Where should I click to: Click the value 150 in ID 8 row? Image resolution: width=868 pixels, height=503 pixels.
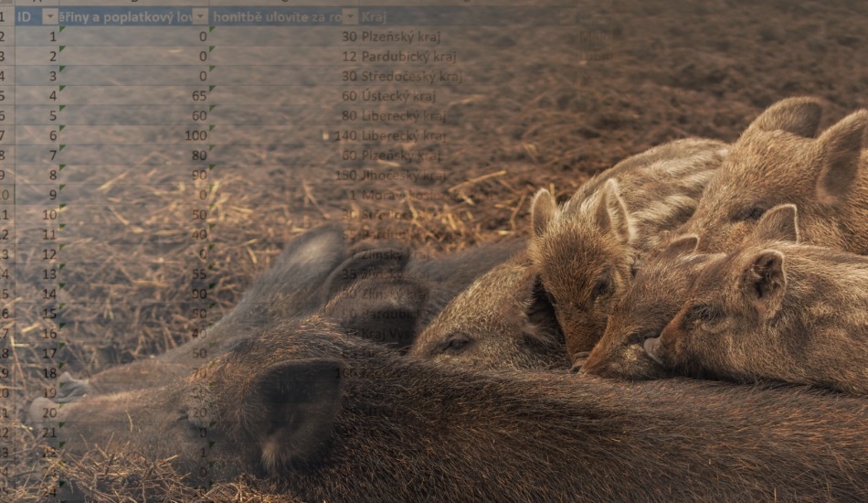(x=346, y=176)
